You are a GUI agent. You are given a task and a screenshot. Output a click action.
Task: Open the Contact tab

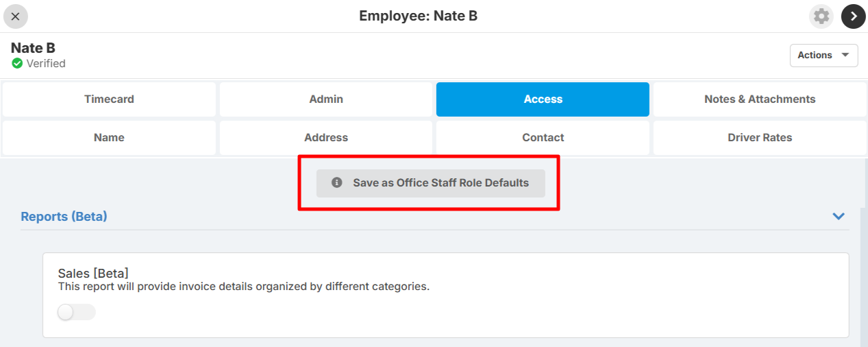pyautogui.click(x=543, y=138)
